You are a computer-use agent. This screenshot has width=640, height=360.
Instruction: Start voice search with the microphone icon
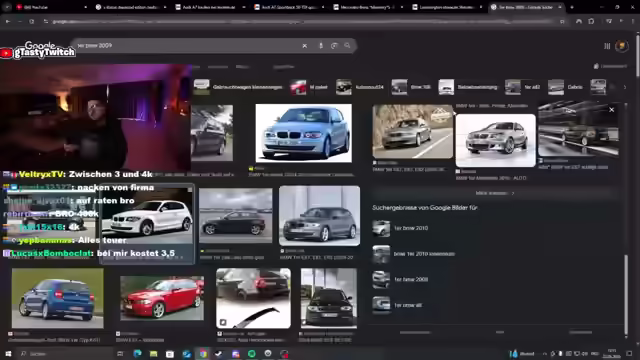pos(321,46)
